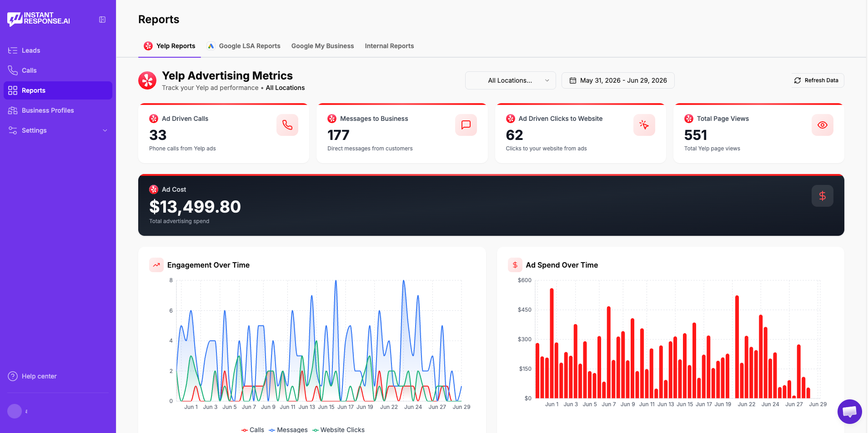
Task: Collapse the sidebar panel icon
Action: [102, 20]
